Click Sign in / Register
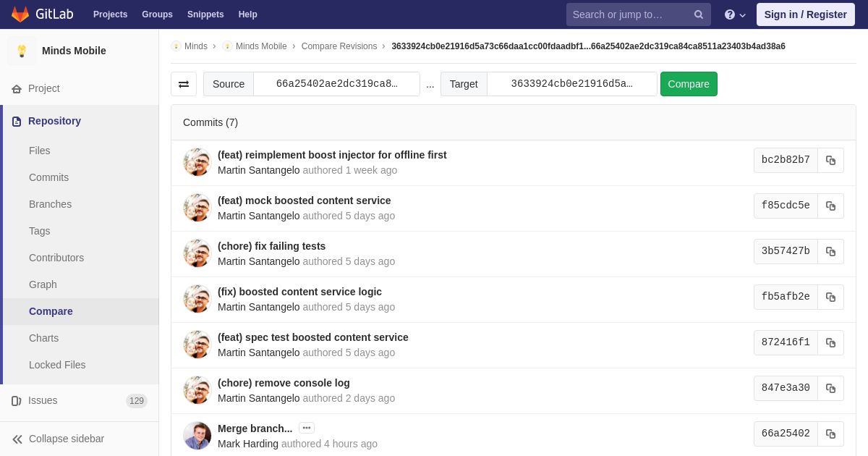 click(x=805, y=14)
